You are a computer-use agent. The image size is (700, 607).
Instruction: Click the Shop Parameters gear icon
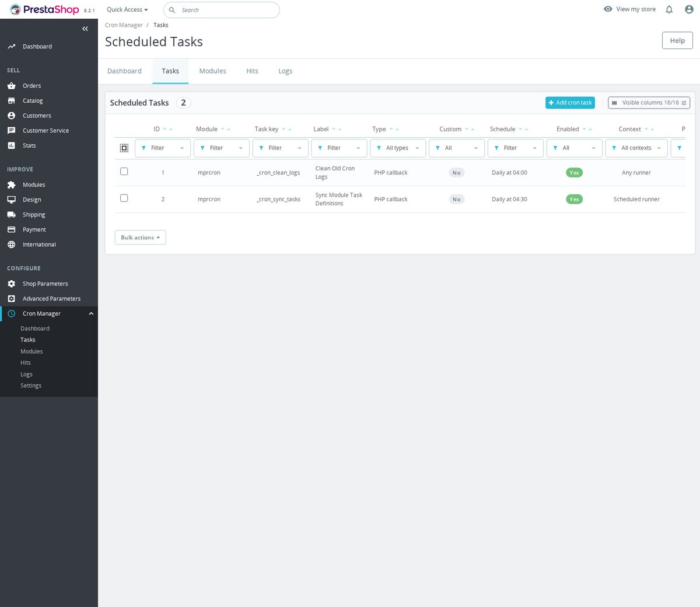click(x=11, y=284)
